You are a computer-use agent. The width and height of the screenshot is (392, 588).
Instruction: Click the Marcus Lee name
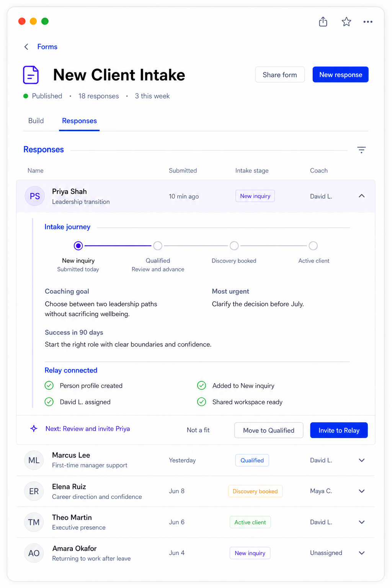(71, 455)
